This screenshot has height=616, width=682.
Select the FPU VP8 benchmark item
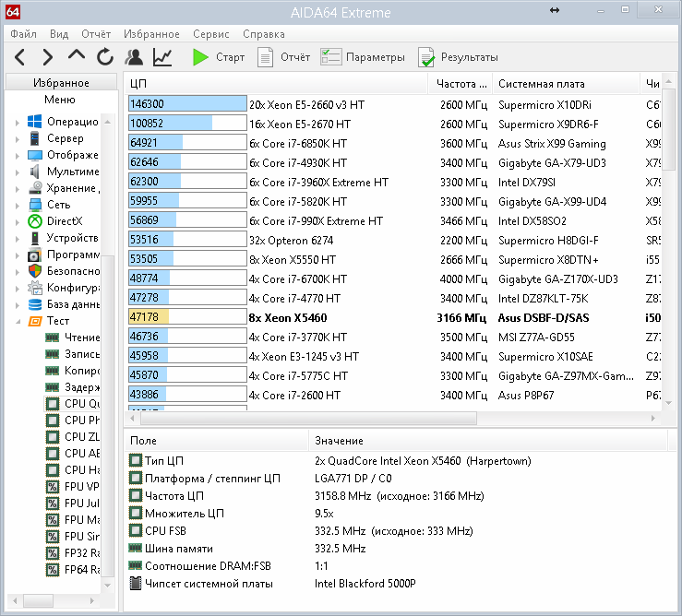73,487
